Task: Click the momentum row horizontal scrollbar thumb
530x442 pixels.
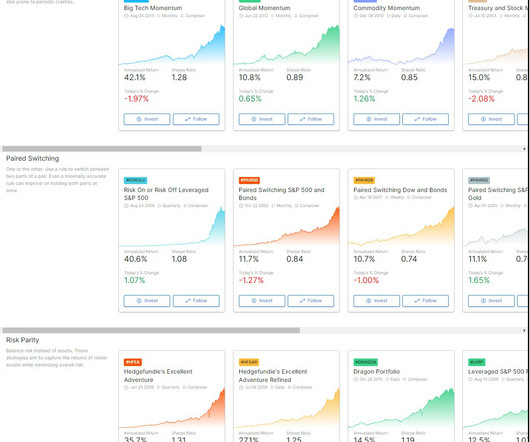Action: point(102,149)
